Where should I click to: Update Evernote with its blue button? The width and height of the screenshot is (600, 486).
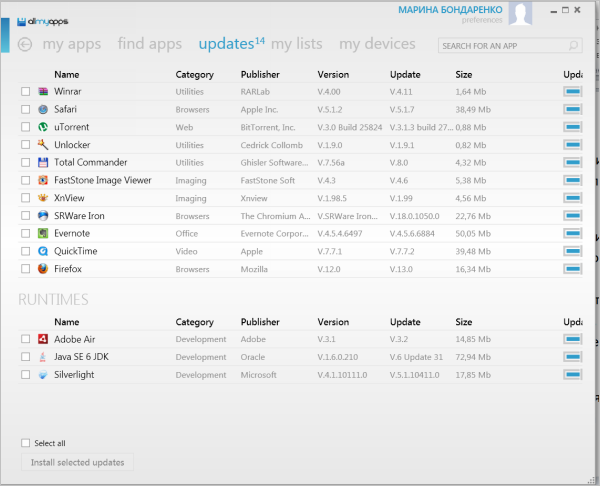click(x=573, y=233)
